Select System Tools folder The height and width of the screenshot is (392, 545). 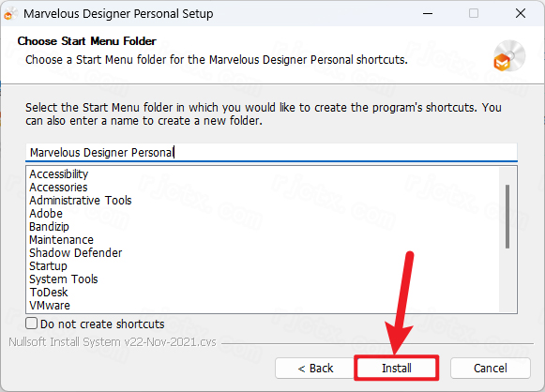point(64,279)
